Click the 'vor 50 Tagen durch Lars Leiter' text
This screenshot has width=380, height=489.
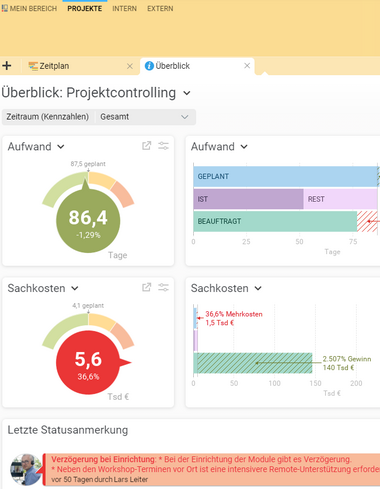coord(99,479)
